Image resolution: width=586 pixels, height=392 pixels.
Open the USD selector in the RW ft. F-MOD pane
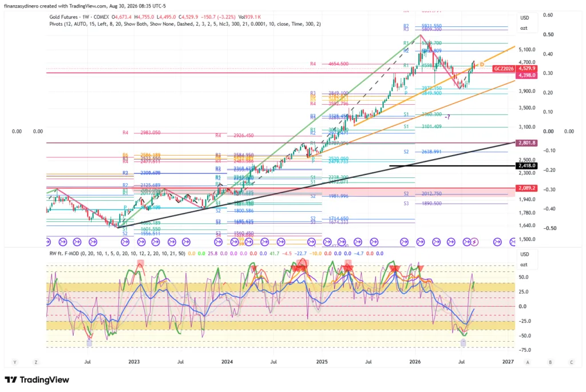525,254
